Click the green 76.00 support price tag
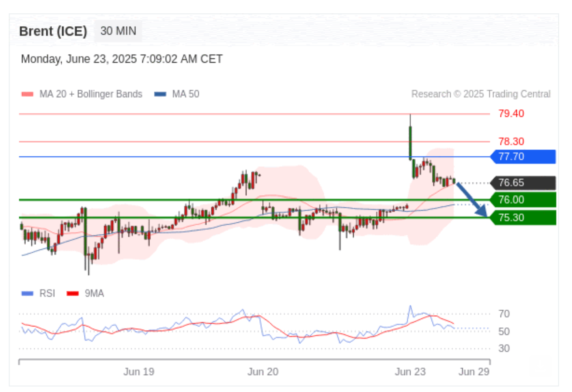This screenshot has width=572, height=392. (x=523, y=200)
